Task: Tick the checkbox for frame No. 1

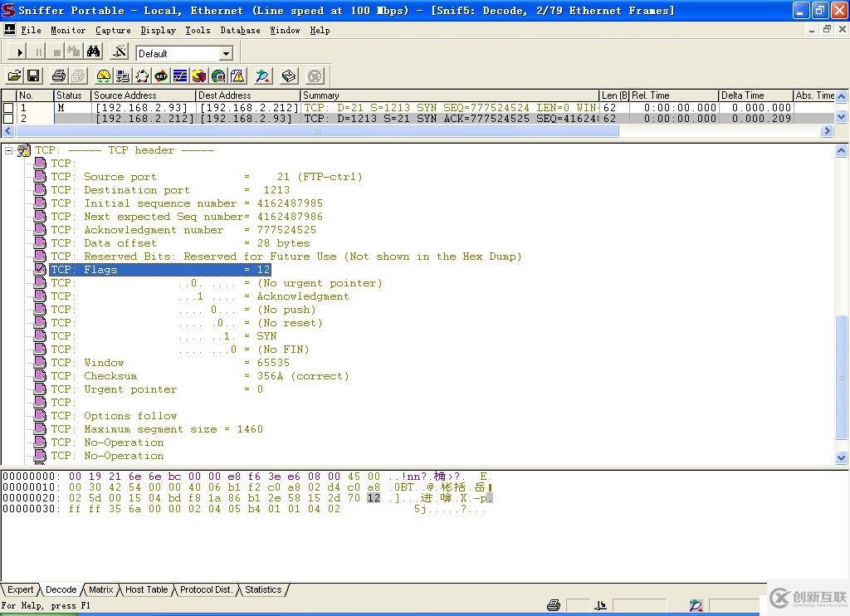Action: [x=8, y=108]
